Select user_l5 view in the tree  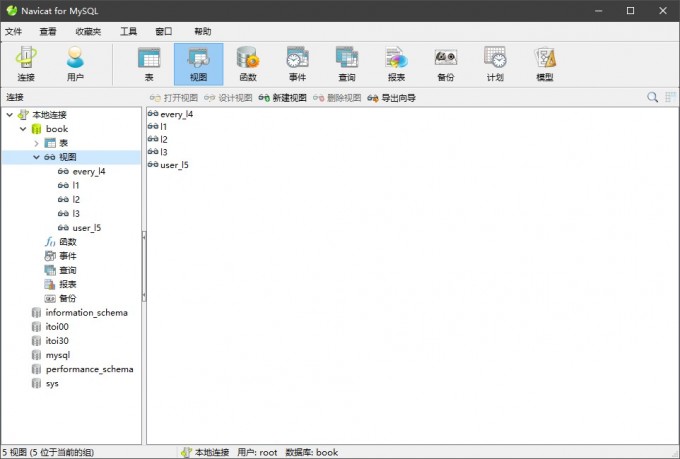tap(87, 228)
